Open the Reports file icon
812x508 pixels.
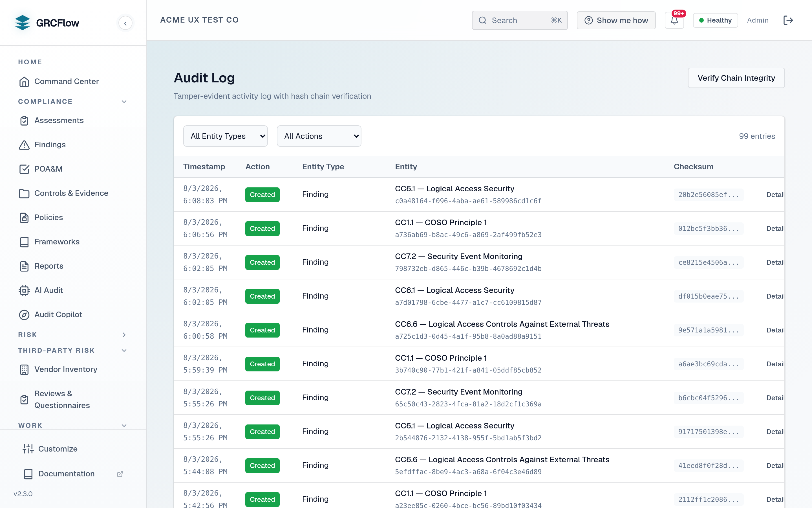24,266
